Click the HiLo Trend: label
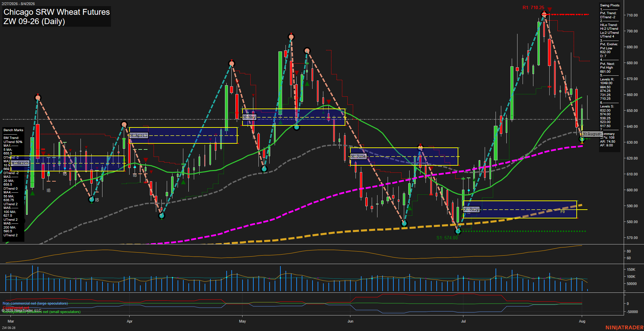Viewport: 644px width, 331px height. pyautogui.click(x=609, y=25)
